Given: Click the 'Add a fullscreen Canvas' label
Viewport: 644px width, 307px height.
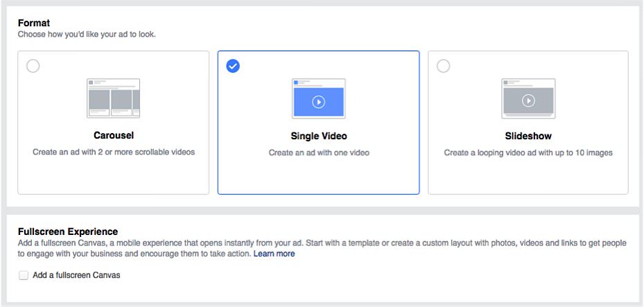Looking at the screenshot, I should 76,275.
